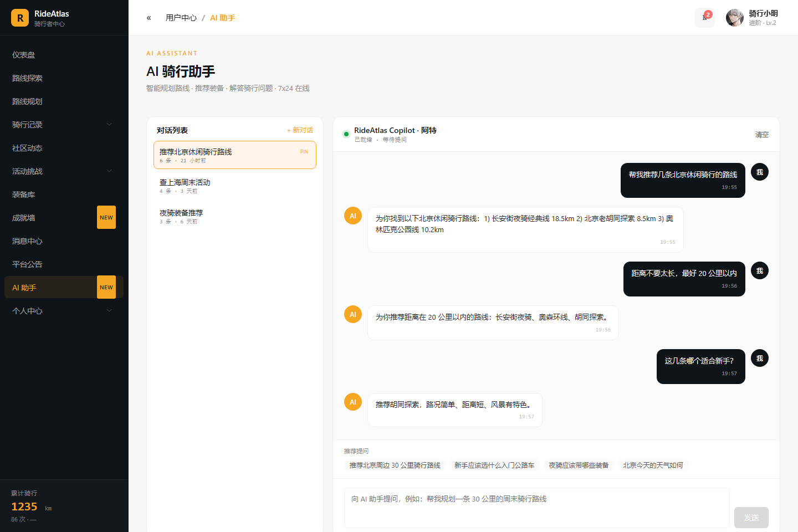Select conversation 推荐北京休闲骑行路线
The height and width of the screenshot is (532, 798).
235,155
